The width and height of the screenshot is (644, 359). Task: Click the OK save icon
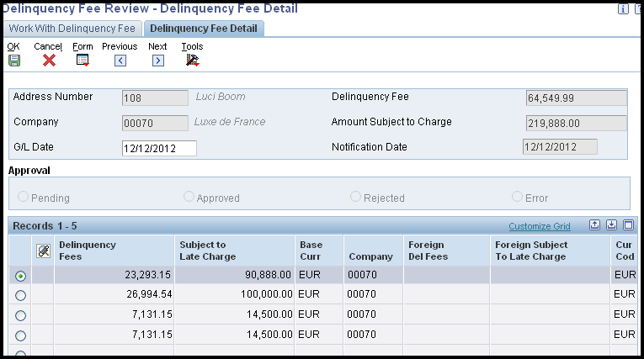click(x=14, y=61)
